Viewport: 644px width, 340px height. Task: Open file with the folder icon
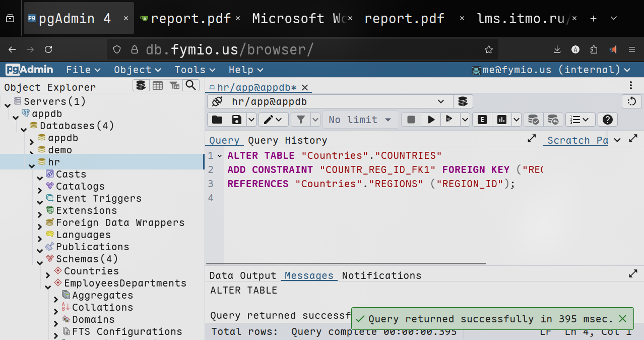coord(217,120)
